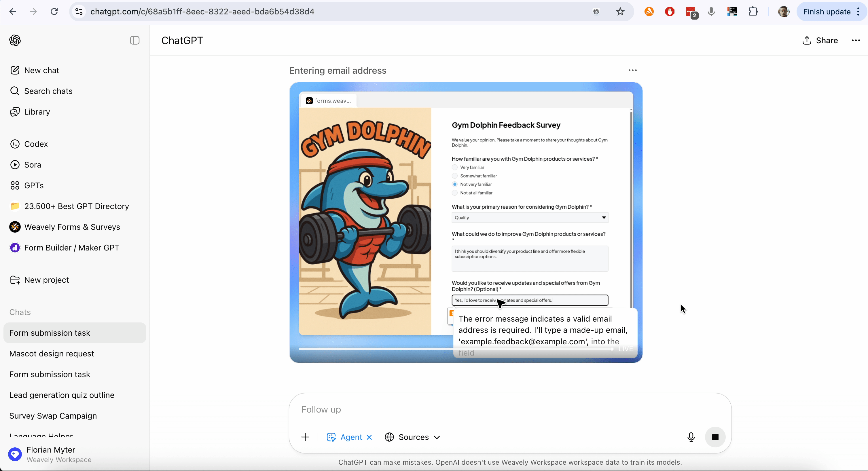This screenshot has width=868, height=471.
Task: Select the Somewhat familiar radio option
Action: (x=454, y=176)
